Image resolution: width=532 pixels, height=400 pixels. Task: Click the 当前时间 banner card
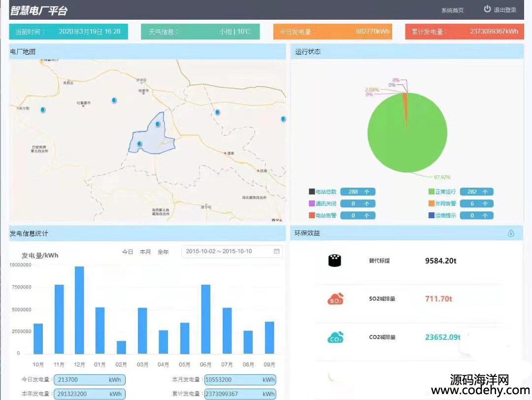pos(68,32)
